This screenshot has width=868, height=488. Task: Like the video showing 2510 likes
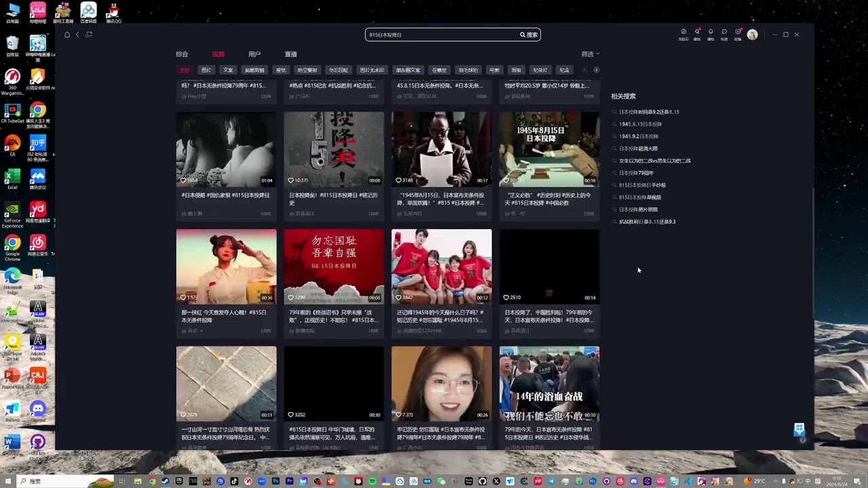point(506,298)
